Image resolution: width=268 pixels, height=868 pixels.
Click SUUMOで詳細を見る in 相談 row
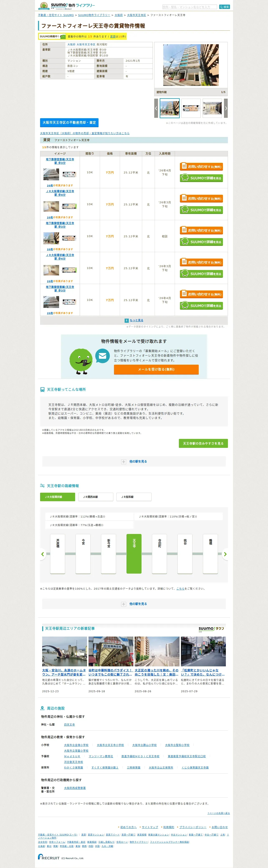pyautogui.click(x=201, y=242)
